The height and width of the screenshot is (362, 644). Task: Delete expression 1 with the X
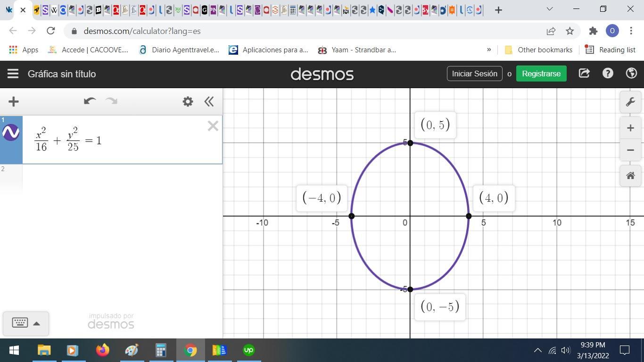point(213,126)
